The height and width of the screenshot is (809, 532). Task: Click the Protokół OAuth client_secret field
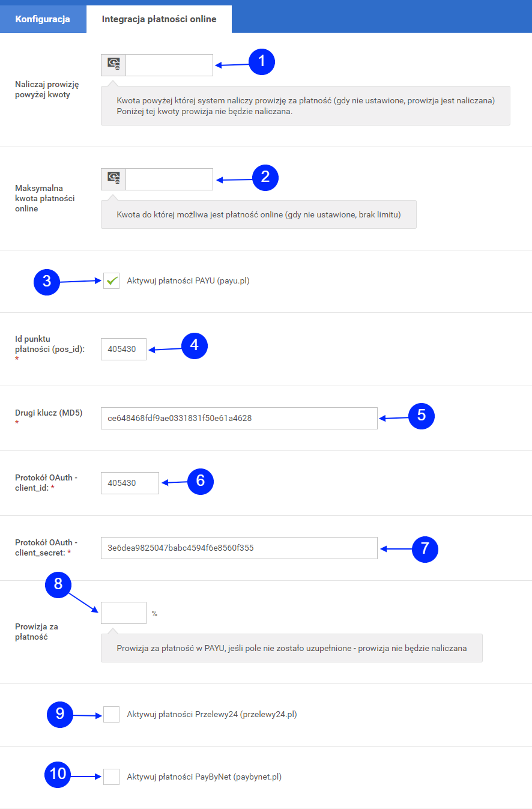(x=239, y=548)
